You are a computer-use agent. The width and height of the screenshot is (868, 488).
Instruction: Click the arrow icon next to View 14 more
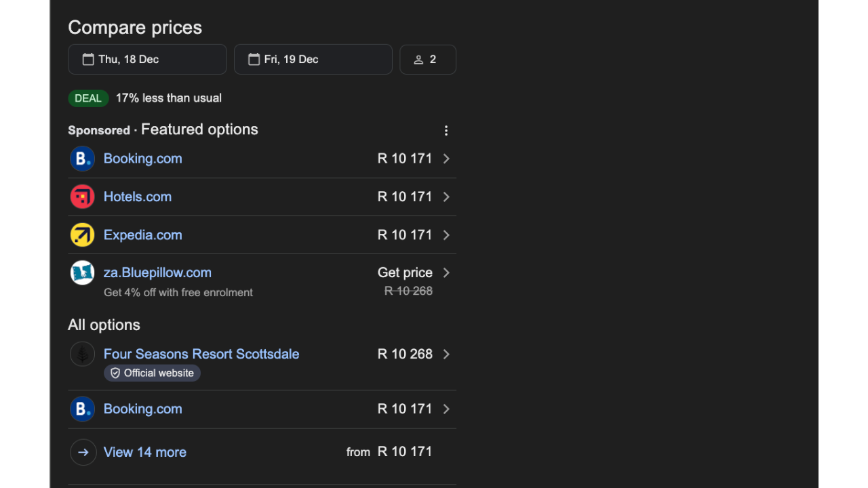point(83,452)
